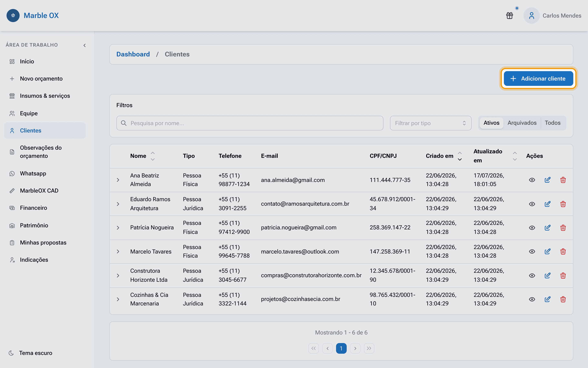View details of Ana Beatriz Almeida
The image size is (588, 368).
pyautogui.click(x=532, y=180)
